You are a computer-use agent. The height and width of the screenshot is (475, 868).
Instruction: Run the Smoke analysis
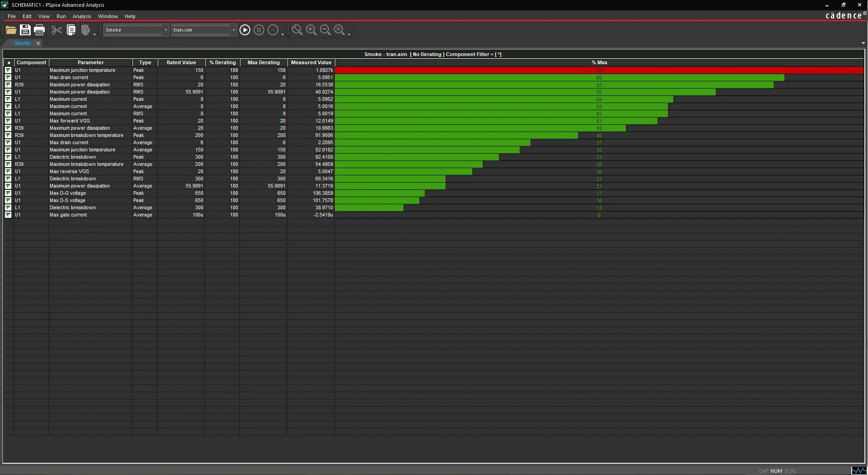pos(245,30)
